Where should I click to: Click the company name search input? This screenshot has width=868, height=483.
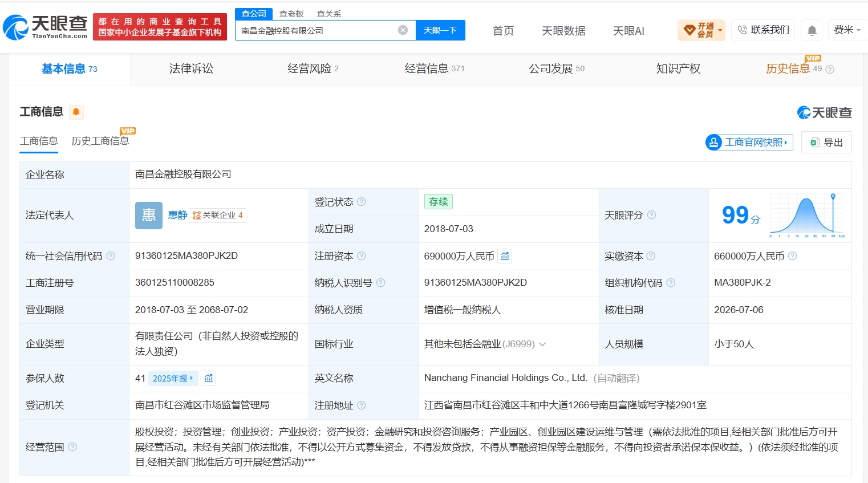(x=317, y=30)
